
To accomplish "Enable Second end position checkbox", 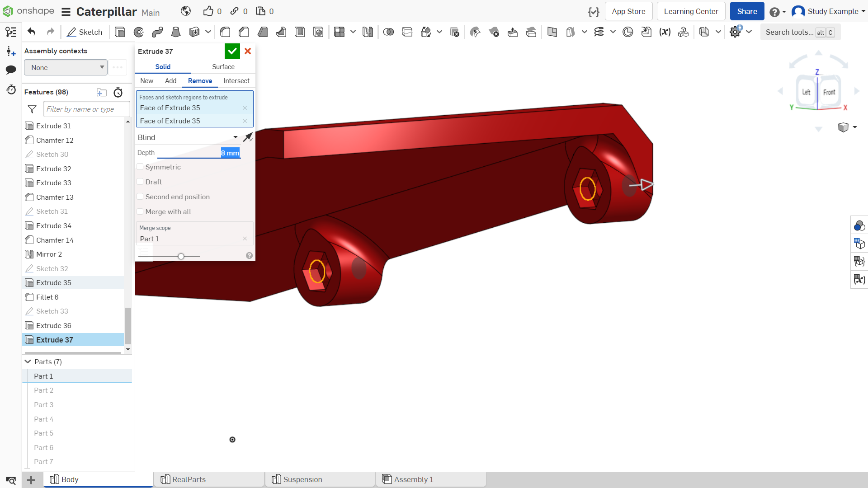I will (x=140, y=197).
